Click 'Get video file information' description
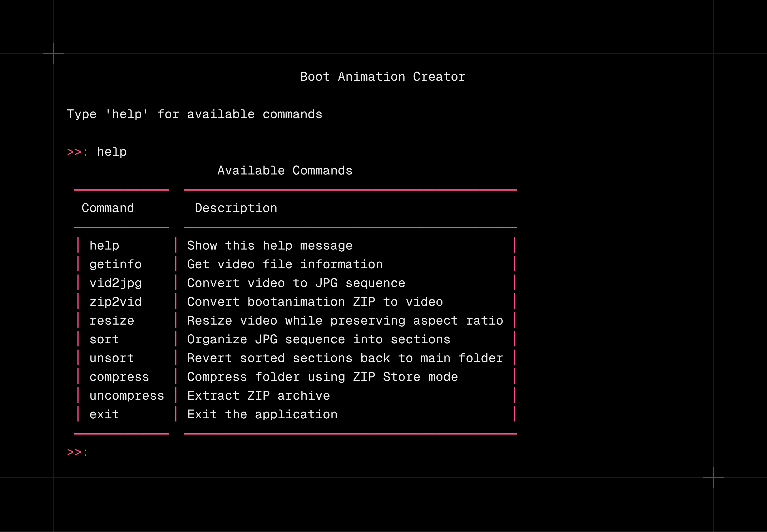Viewport: 767px width, 532px height. pyautogui.click(x=285, y=264)
